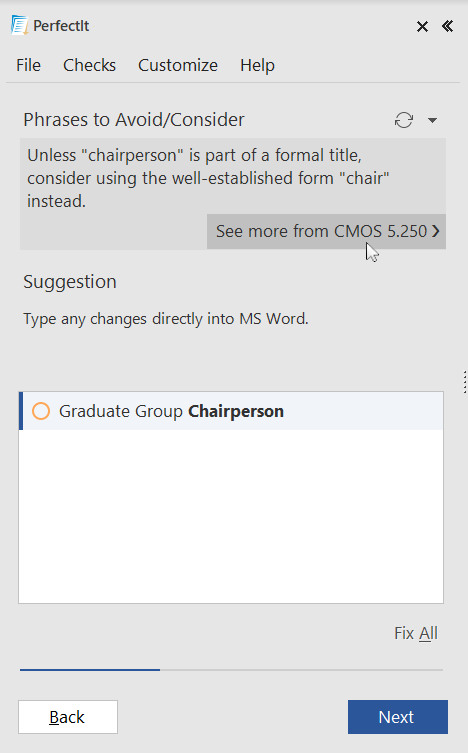Viewport: 468px width, 753px height.
Task: Click the Fix All link
Action: (x=416, y=633)
